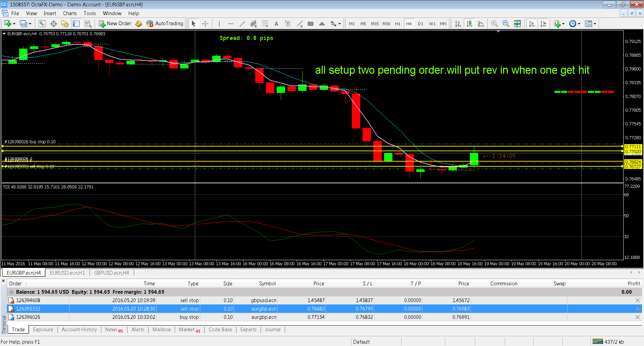Expand the Profiles dropdown arrow
Screen dimensions: 644x346
point(30,24)
